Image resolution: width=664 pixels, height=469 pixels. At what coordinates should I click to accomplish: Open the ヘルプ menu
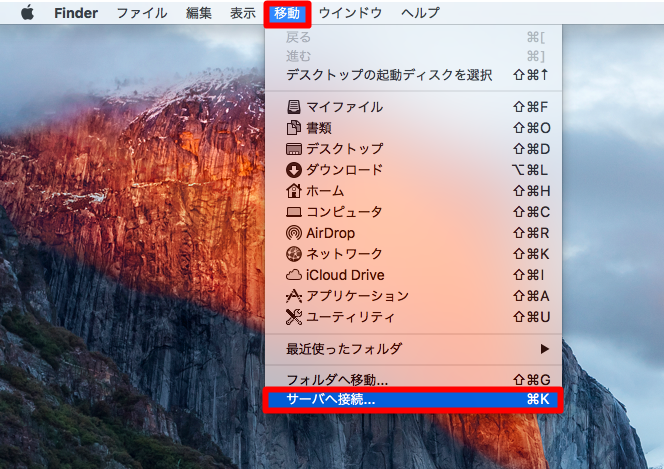coord(421,13)
